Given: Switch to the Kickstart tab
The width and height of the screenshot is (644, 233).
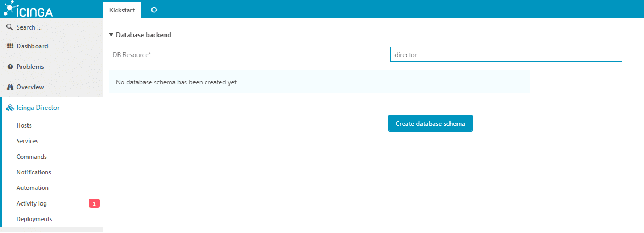Looking at the screenshot, I should [122, 10].
